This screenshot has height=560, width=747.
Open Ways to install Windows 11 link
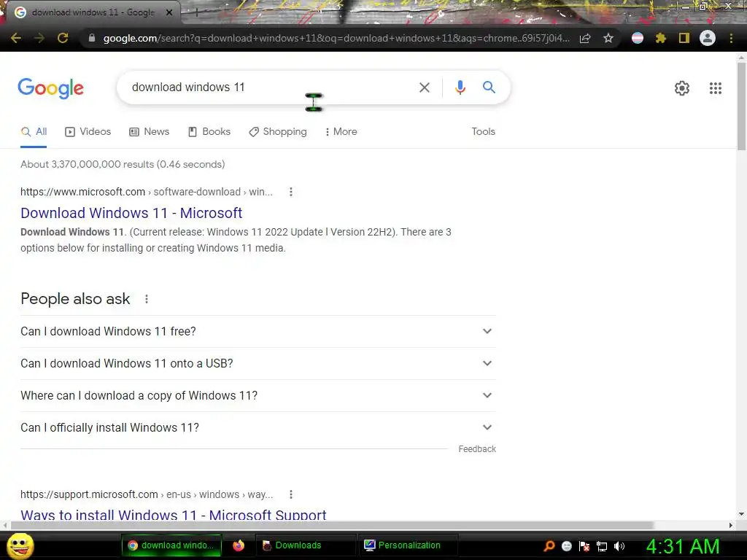[174, 516]
